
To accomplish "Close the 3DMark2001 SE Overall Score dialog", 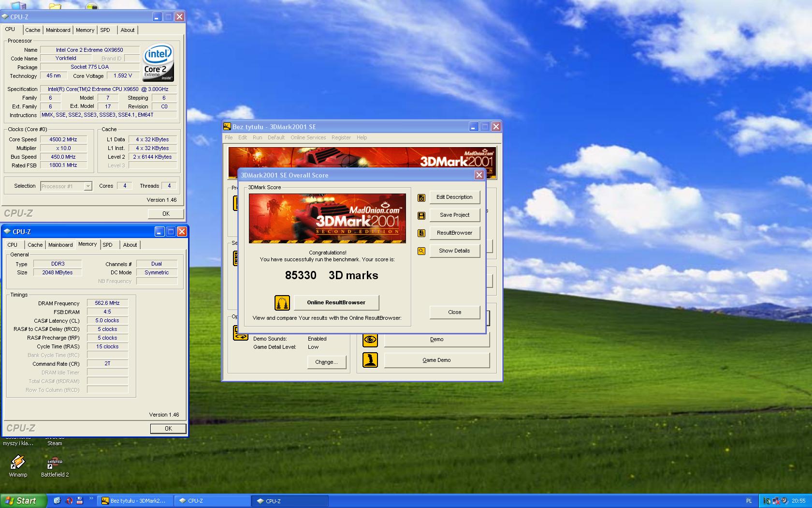I will [x=479, y=175].
